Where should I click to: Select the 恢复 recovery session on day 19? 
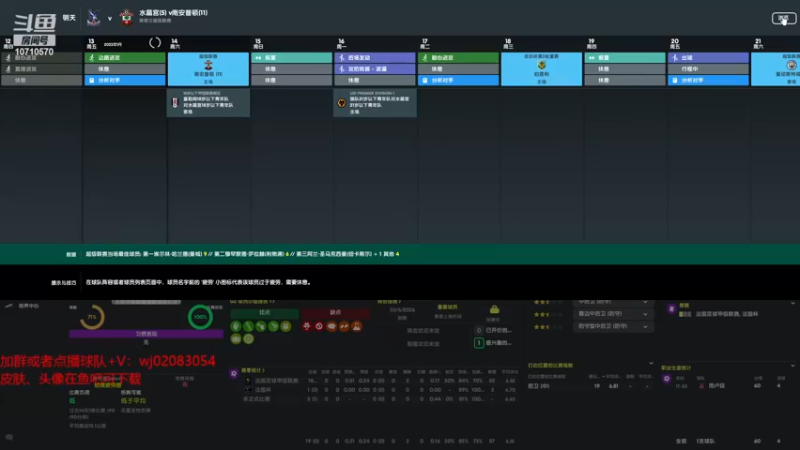(x=625, y=58)
